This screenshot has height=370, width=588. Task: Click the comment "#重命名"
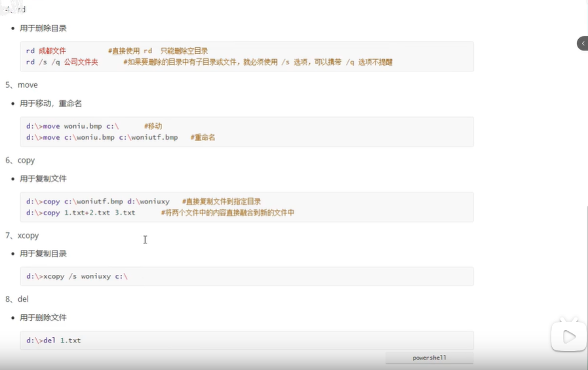tap(203, 137)
